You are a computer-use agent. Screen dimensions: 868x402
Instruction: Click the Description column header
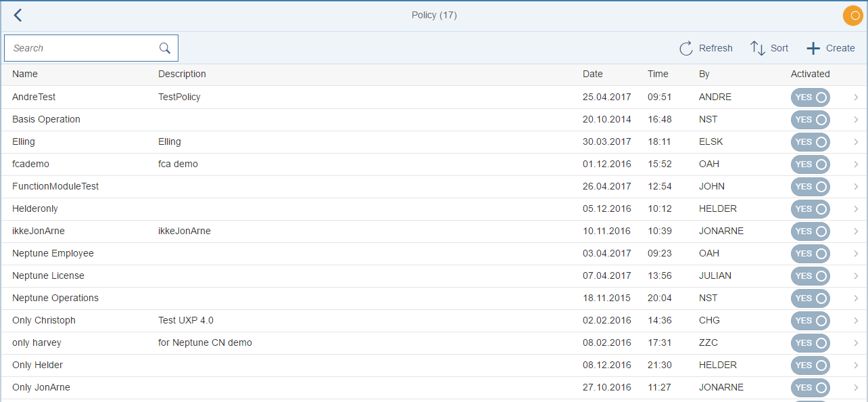(x=182, y=74)
